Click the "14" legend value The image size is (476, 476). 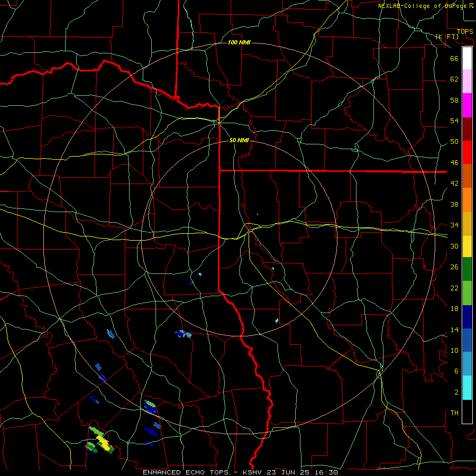coord(454,329)
